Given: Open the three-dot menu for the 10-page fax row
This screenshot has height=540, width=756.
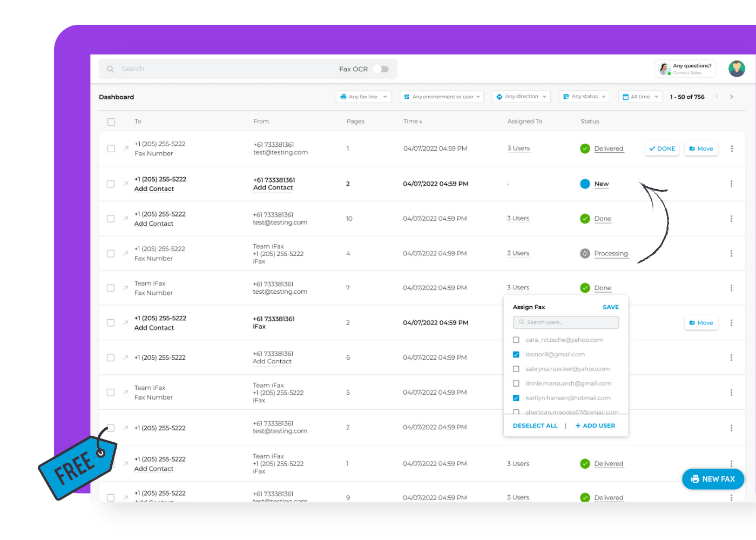Looking at the screenshot, I should coord(732,219).
